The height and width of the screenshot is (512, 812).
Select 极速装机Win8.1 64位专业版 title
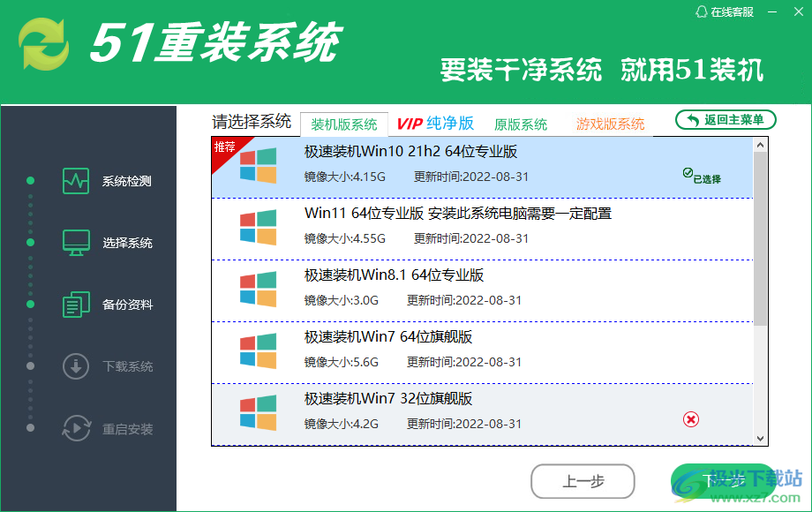pyautogui.click(x=395, y=275)
